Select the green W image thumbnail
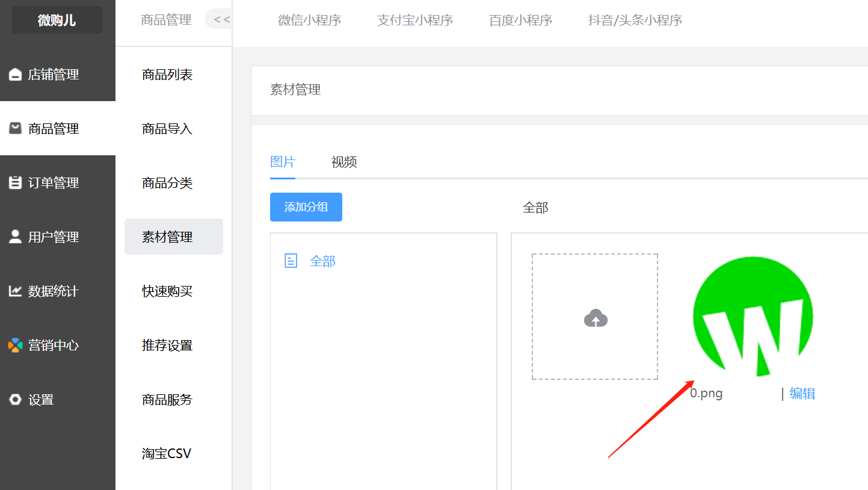This screenshot has height=490, width=868. (x=753, y=316)
